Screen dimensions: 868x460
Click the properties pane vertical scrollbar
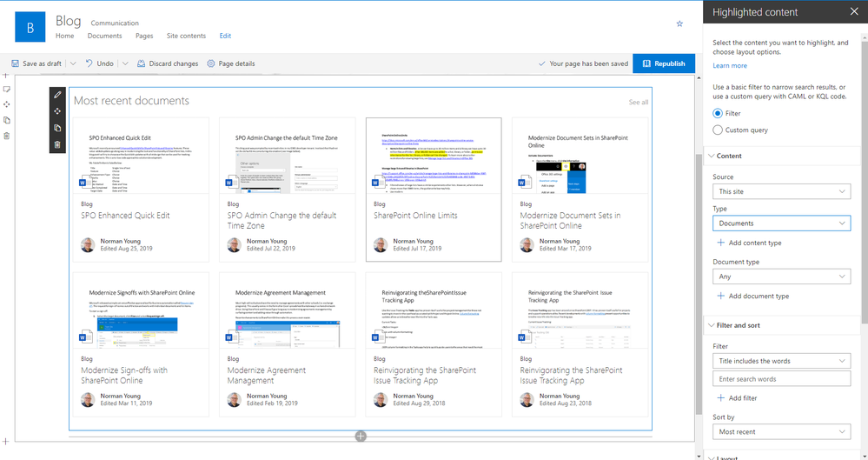pos(865,183)
